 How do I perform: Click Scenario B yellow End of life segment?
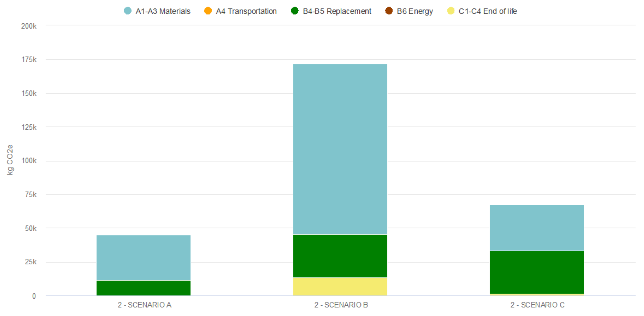[x=340, y=287]
